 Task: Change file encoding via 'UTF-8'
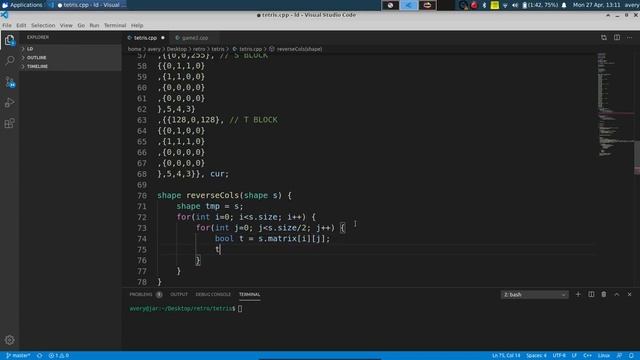tap(559, 356)
